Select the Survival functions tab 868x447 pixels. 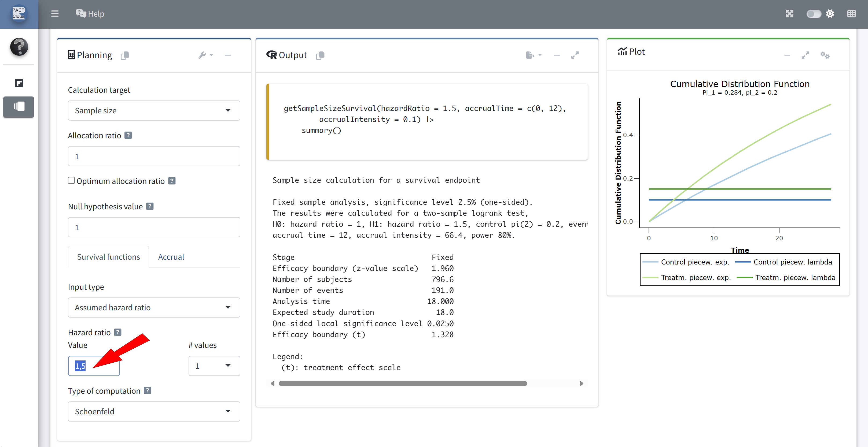click(x=108, y=257)
